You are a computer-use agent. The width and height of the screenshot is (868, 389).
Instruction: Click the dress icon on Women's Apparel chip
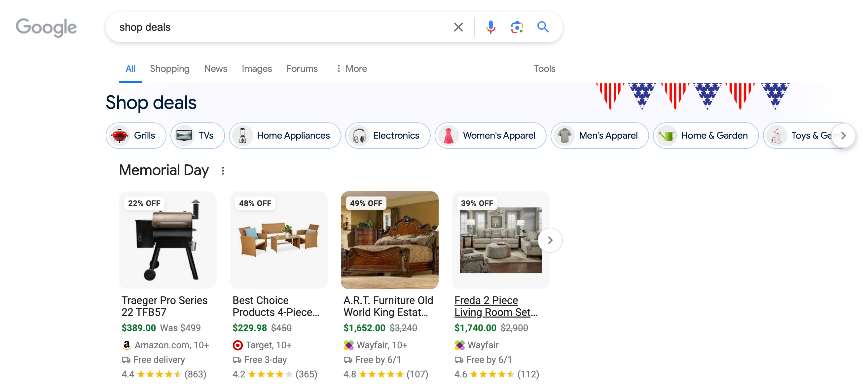[449, 136]
